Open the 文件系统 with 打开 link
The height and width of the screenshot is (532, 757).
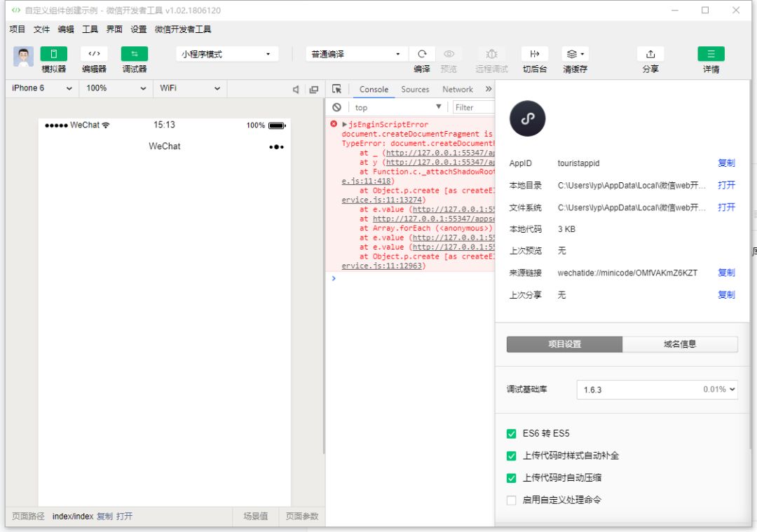coord(726,207)
